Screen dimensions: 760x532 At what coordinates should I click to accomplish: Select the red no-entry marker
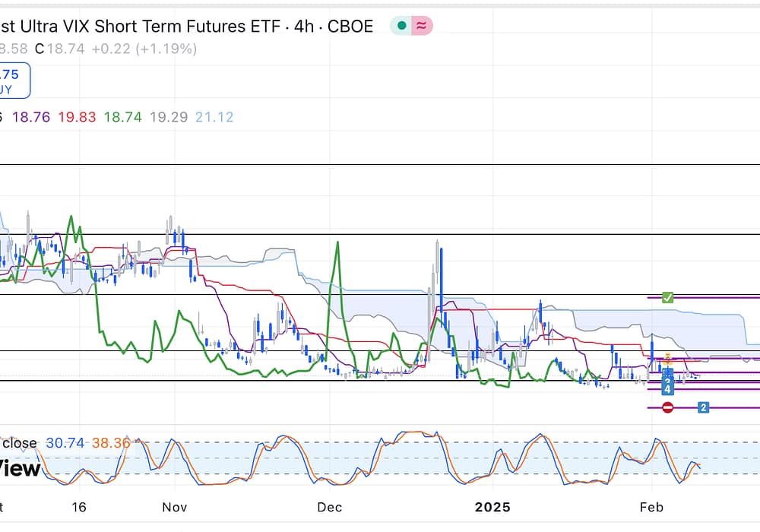pyautogui.click(x=667, y=408)
